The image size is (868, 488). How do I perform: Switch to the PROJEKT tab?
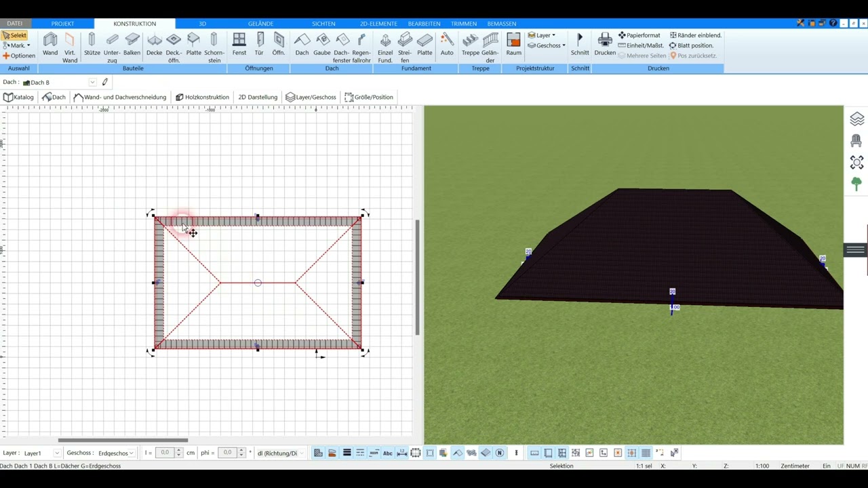62,24
